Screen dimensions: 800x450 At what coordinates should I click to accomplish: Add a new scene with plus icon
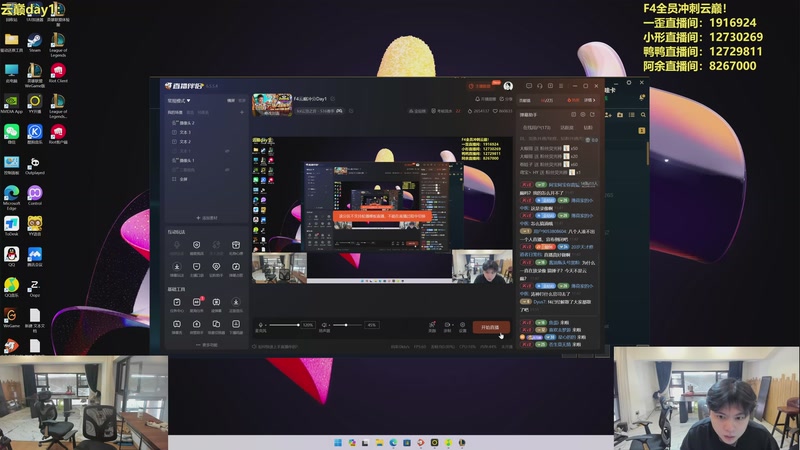point(242,112)
